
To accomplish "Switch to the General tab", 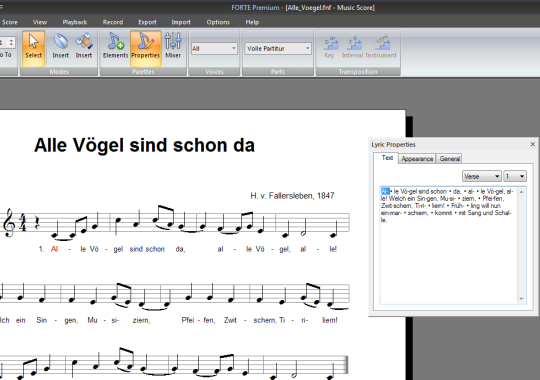I will click(x=449, y=159).
